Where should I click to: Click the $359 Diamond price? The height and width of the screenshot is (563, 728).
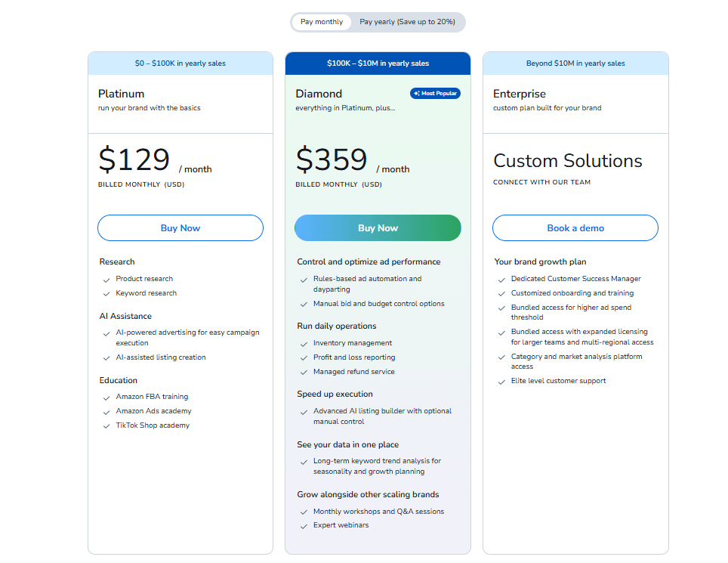pos(332,160)
